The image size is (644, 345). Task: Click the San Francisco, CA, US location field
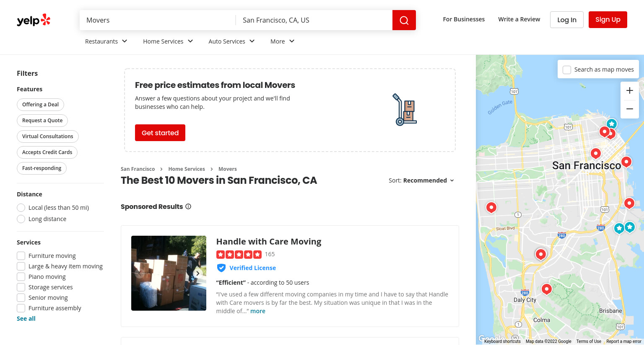(314, 20)
